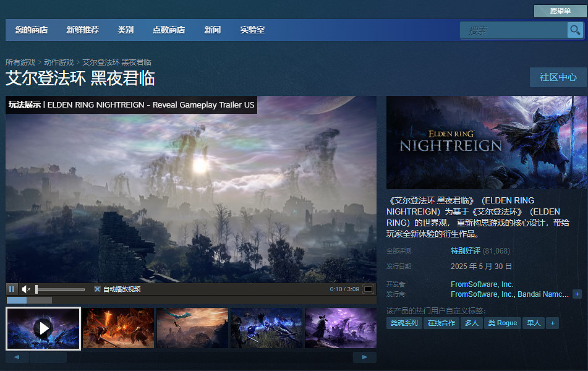Click the search magnifying glass icon
This screenshot has height=371, width=588.
576,30
